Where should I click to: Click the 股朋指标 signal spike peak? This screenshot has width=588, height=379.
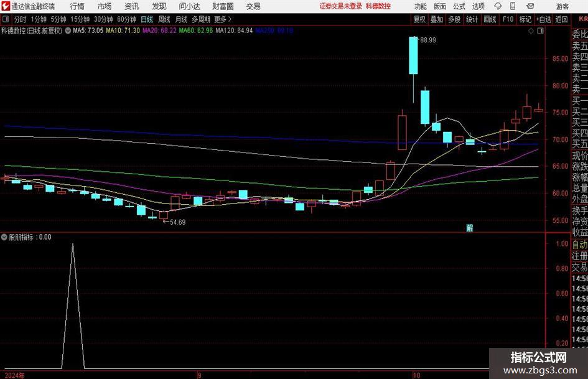[x=73, y=245]
